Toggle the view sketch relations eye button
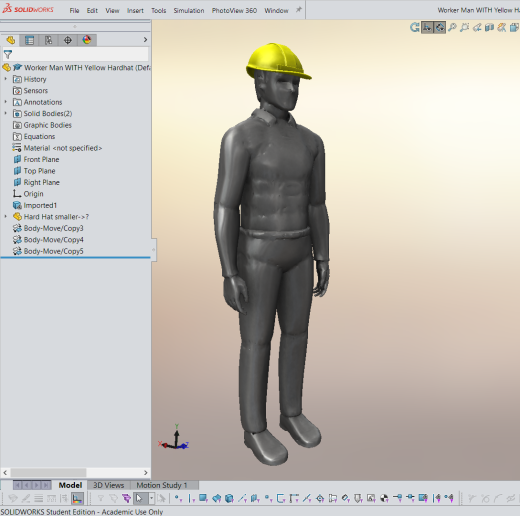The height and width of the screenshot is (516, 520). (440, 27)
